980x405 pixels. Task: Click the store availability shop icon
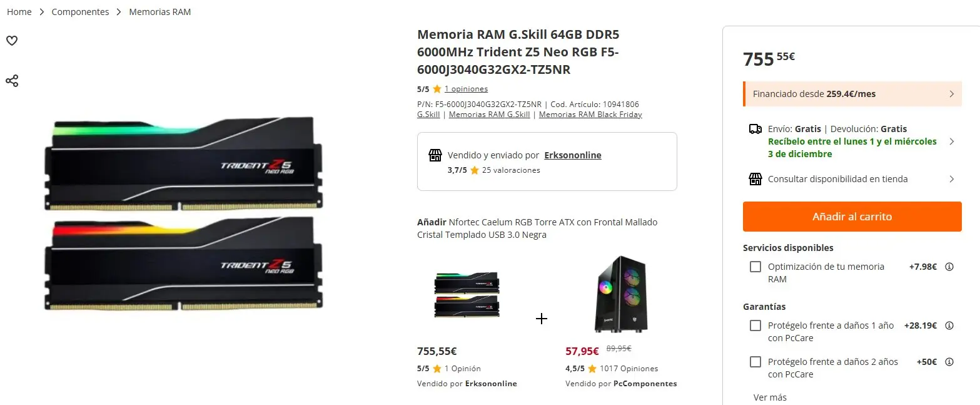(755, 179)
